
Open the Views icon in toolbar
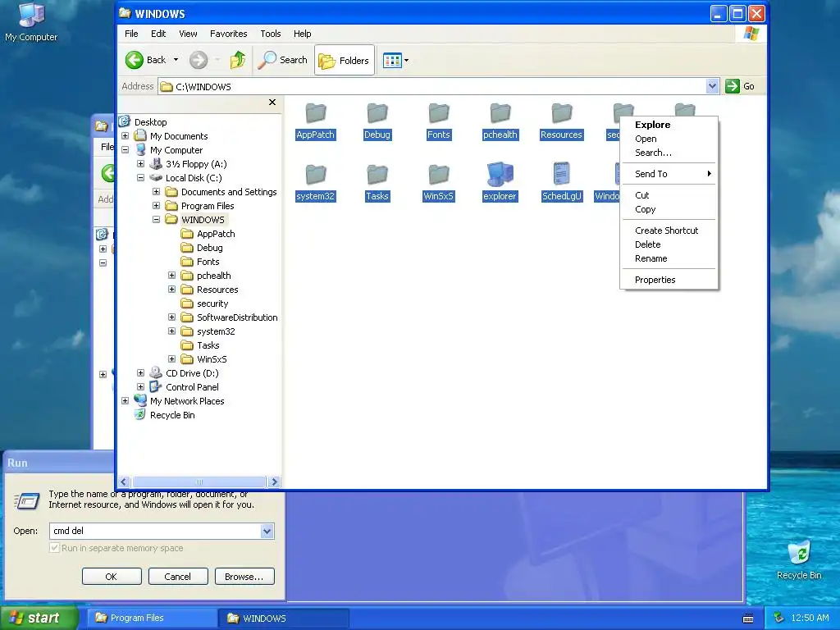[x=392, y=61]
